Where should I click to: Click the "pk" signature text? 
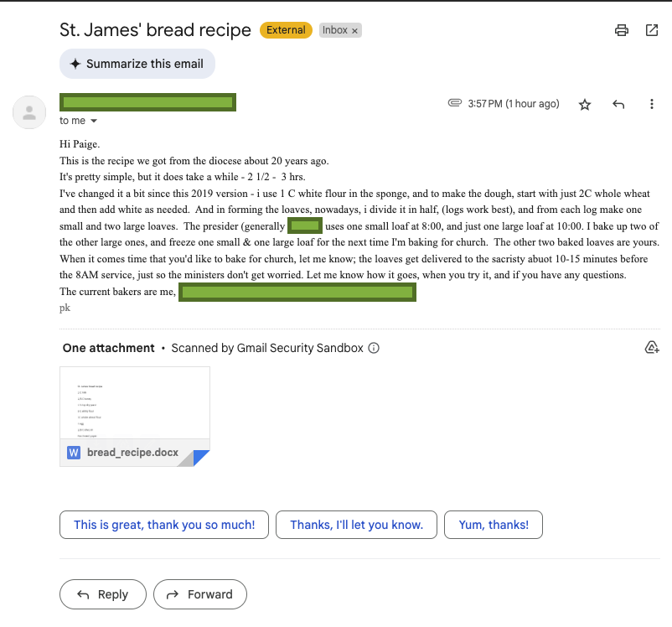point(65,308)
